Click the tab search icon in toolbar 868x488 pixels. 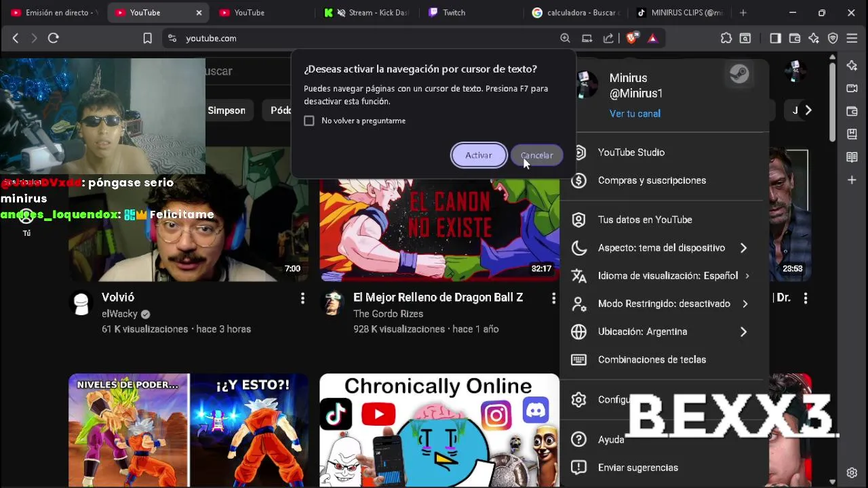pyautogui.click(x=745, y=39)
